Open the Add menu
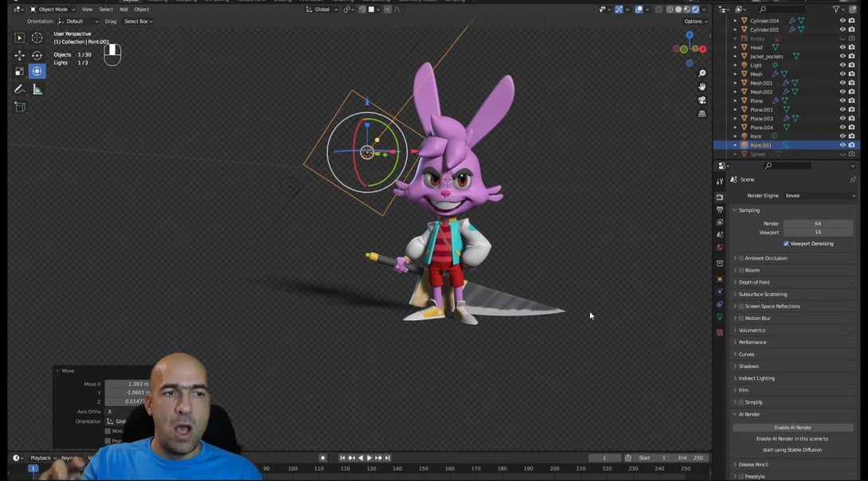The image size is (868, 481). (123, 10)
